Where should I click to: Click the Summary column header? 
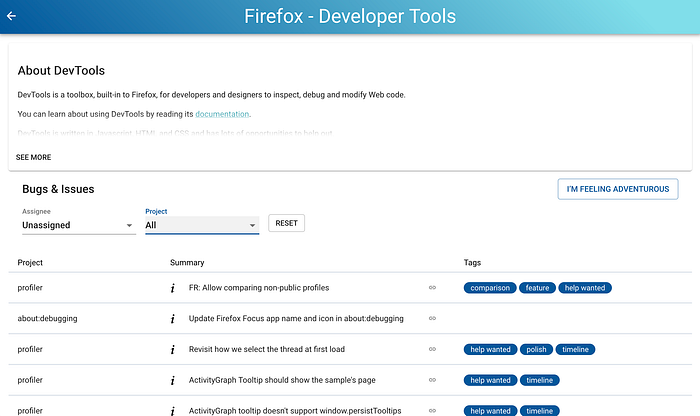[187, 262]
